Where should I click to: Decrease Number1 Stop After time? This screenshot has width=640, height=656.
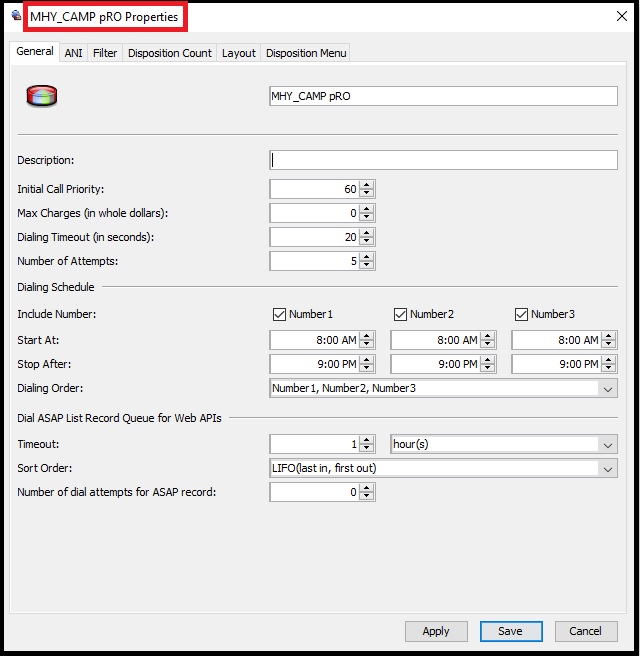tap(366, 368)
